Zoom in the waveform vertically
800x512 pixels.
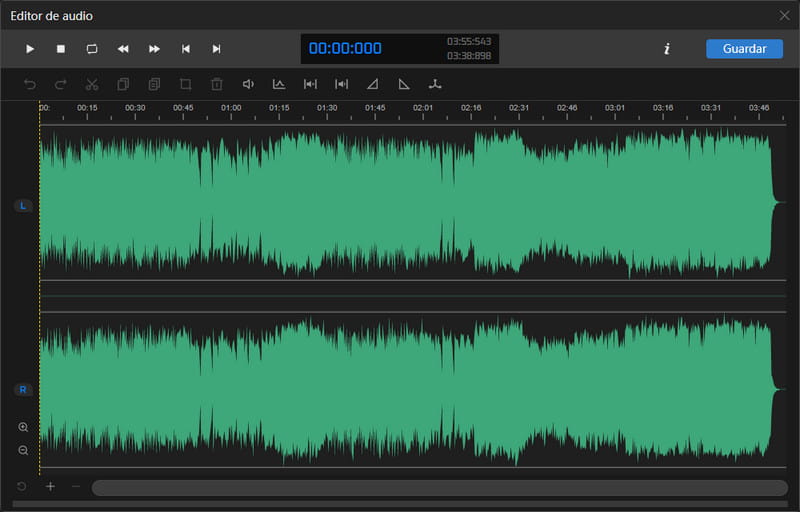point(23,427)
